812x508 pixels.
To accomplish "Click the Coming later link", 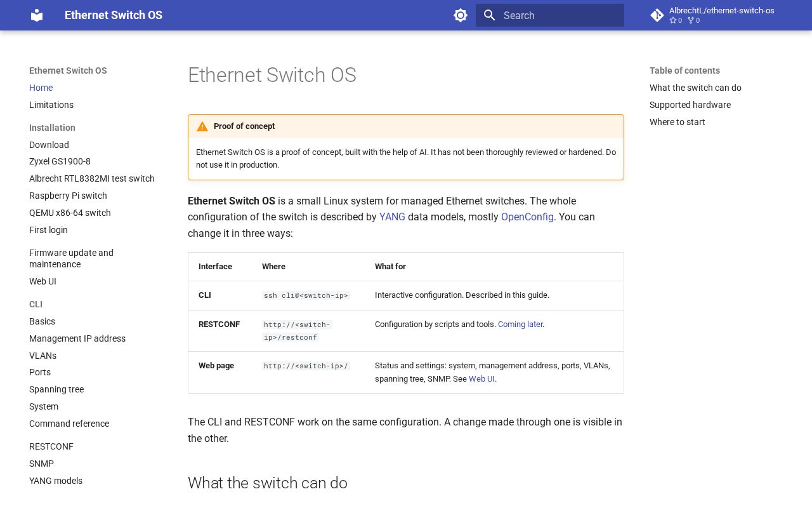I will pos(520,324).
